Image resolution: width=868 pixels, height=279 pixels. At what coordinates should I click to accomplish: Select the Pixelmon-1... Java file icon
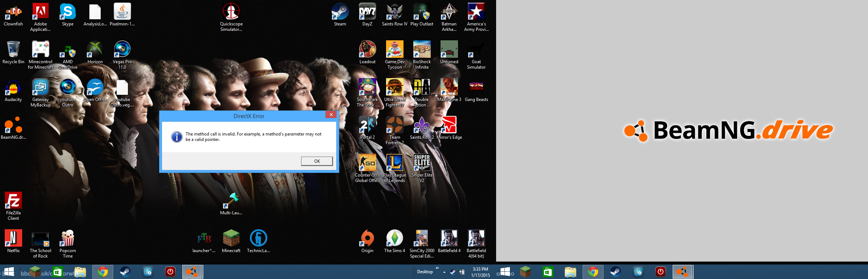coord(122,15)
